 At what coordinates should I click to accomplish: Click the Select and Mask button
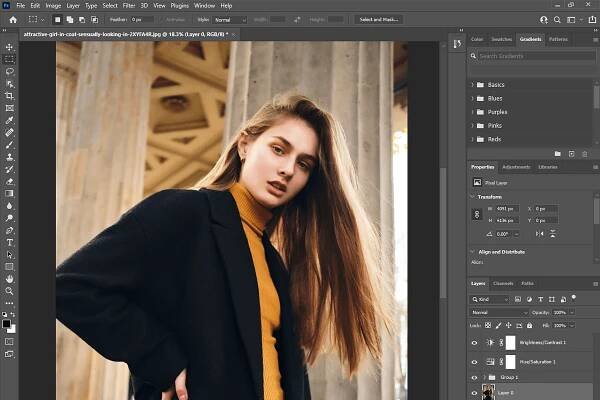381,19
